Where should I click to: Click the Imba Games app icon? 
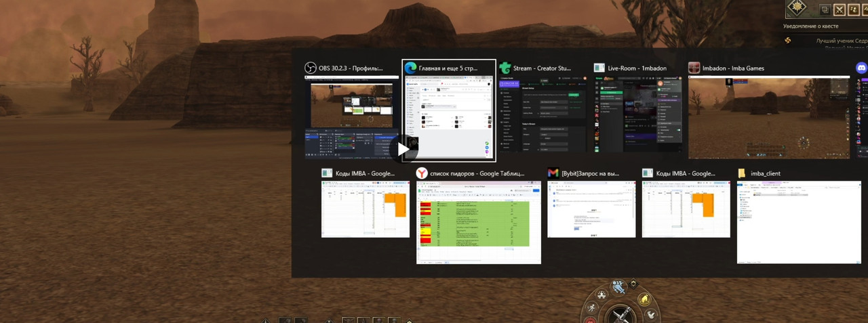[x=694, y=68]
